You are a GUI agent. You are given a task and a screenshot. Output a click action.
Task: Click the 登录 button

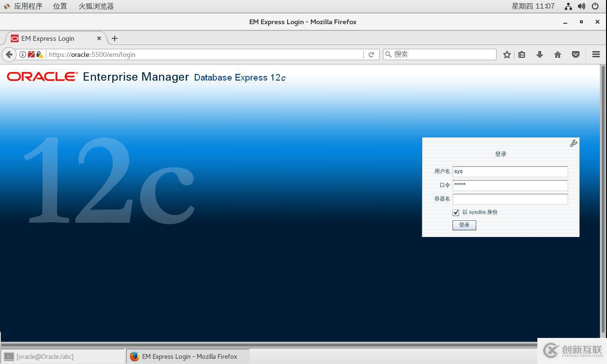pyautogui.click(x=464, y=225)
